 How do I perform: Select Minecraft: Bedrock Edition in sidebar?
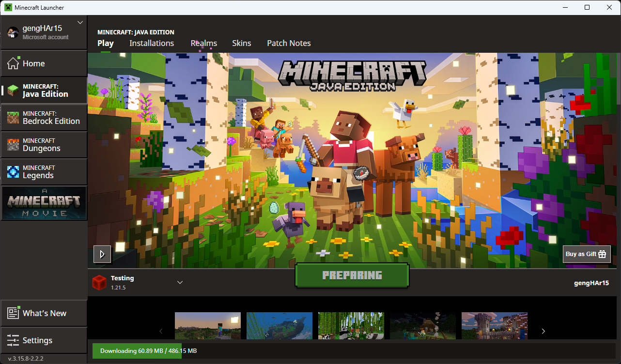click(x=44, y=117)
